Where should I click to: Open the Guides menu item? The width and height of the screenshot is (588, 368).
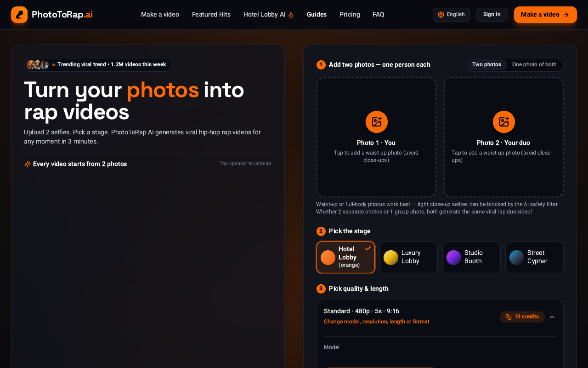(317, 15)
